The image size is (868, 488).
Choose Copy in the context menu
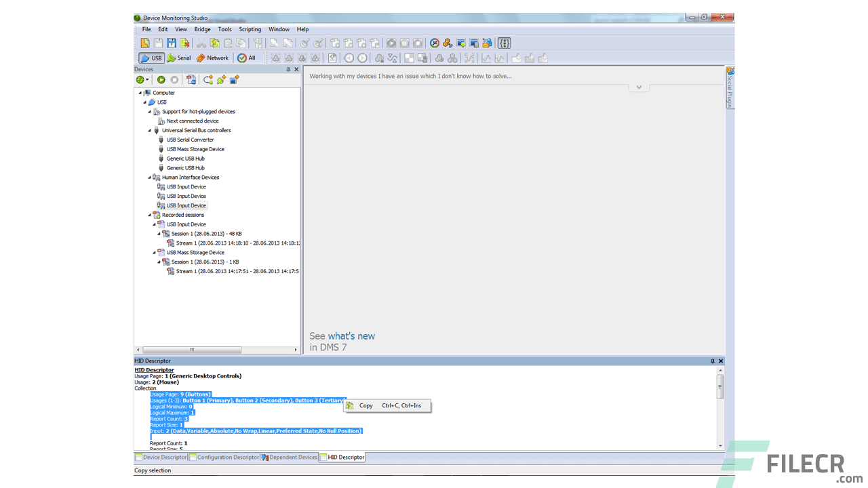coord(366,405)
